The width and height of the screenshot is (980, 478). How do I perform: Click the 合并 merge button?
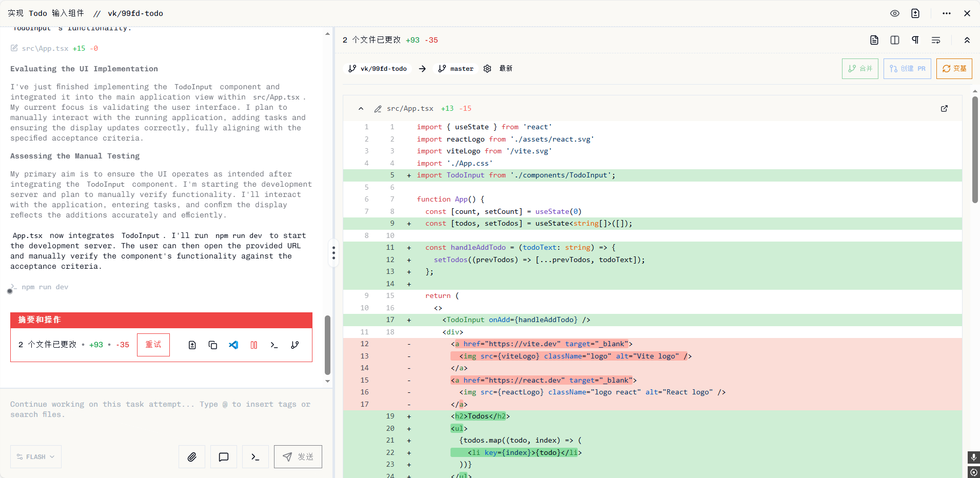860,69
